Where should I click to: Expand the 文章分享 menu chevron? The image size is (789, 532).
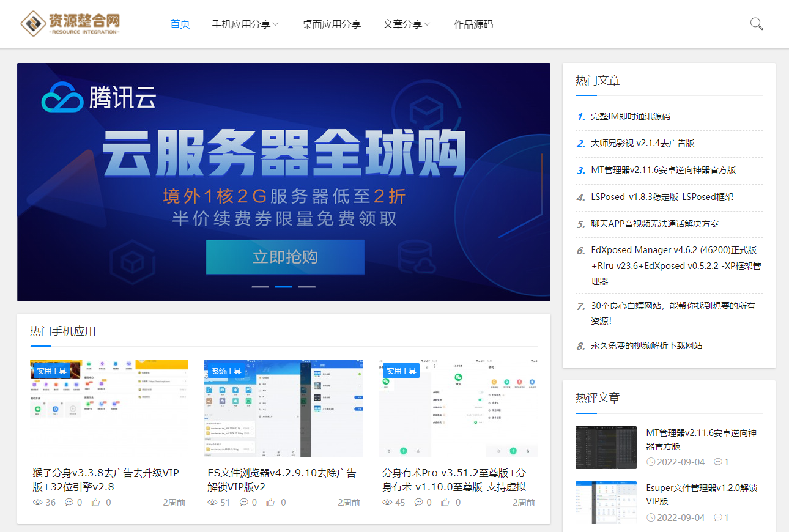(x=427, y=24)
